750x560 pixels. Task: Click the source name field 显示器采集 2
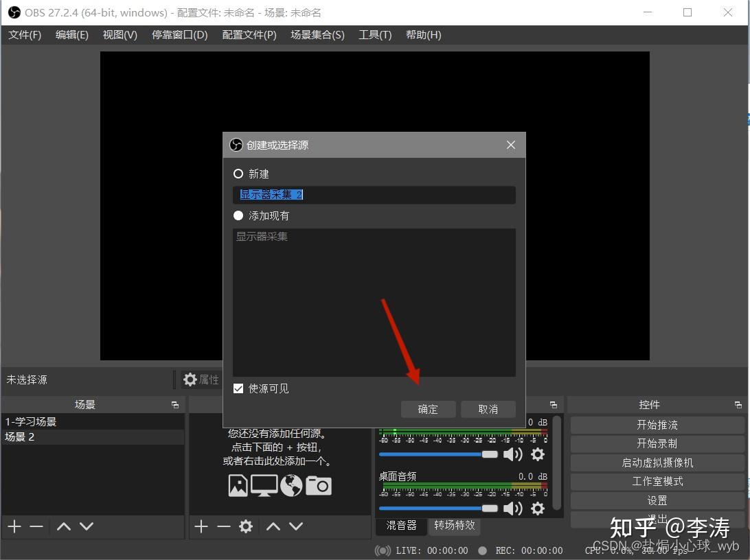pos(374,195)
